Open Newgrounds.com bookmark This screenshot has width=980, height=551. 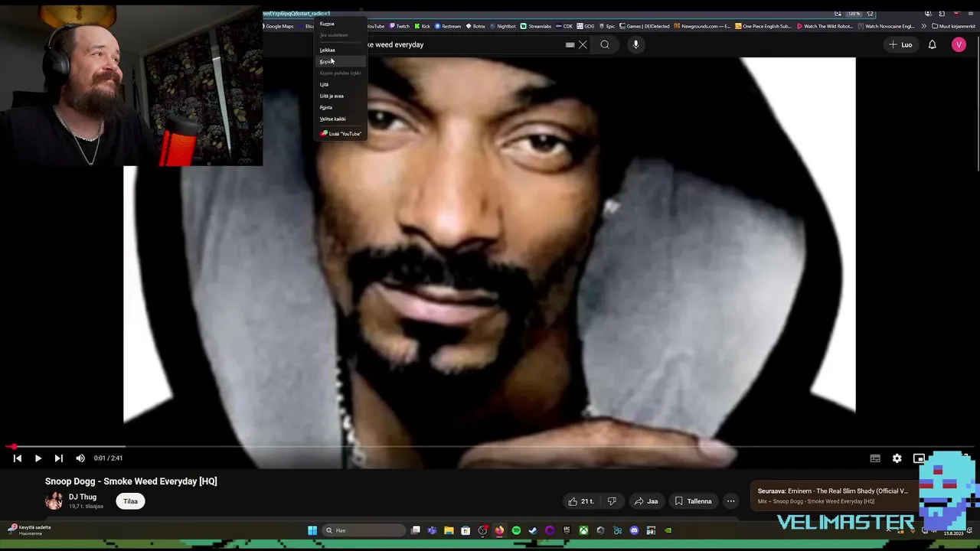click(x=702, y=26)
